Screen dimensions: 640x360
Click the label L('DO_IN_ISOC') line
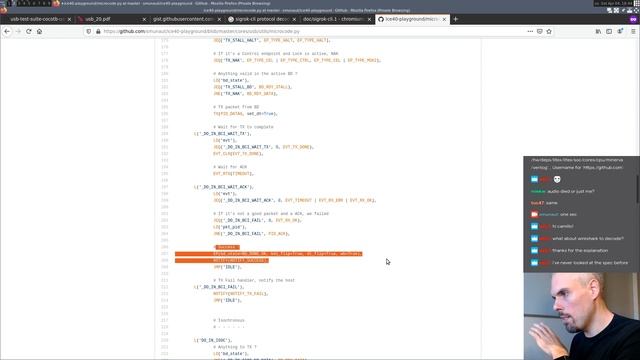pos(213,340)
